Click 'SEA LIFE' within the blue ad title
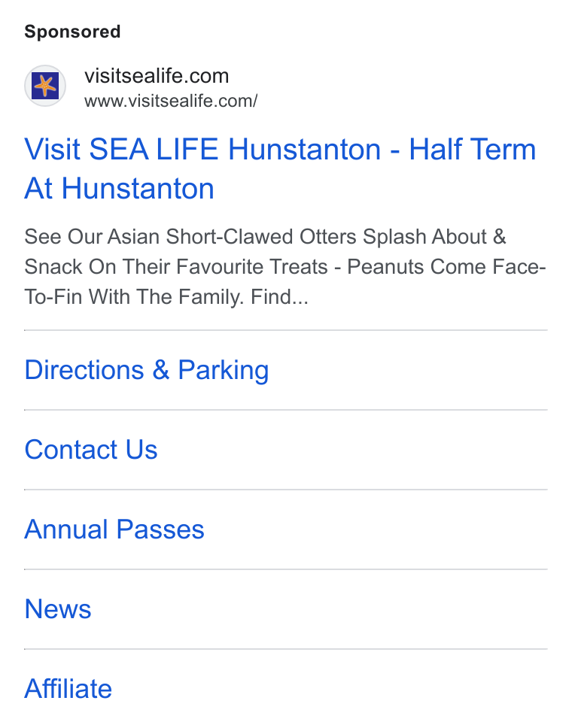 154,149
